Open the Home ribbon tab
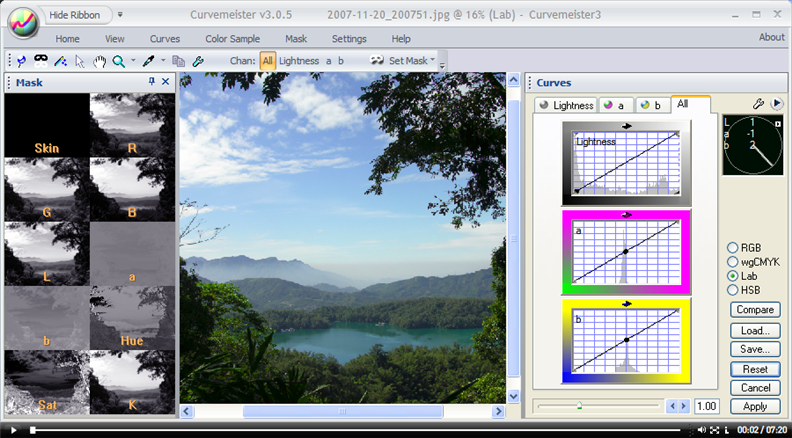 pos(67,39)
